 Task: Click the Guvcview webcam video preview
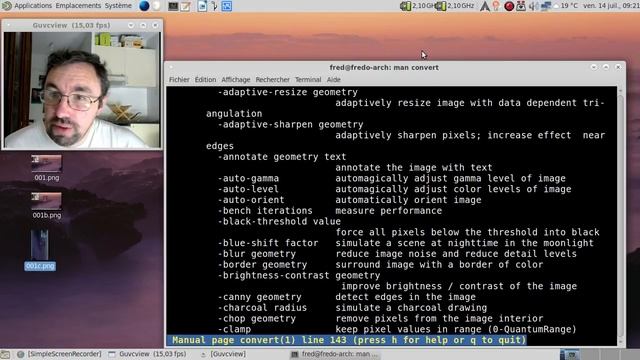click(82, 90)
